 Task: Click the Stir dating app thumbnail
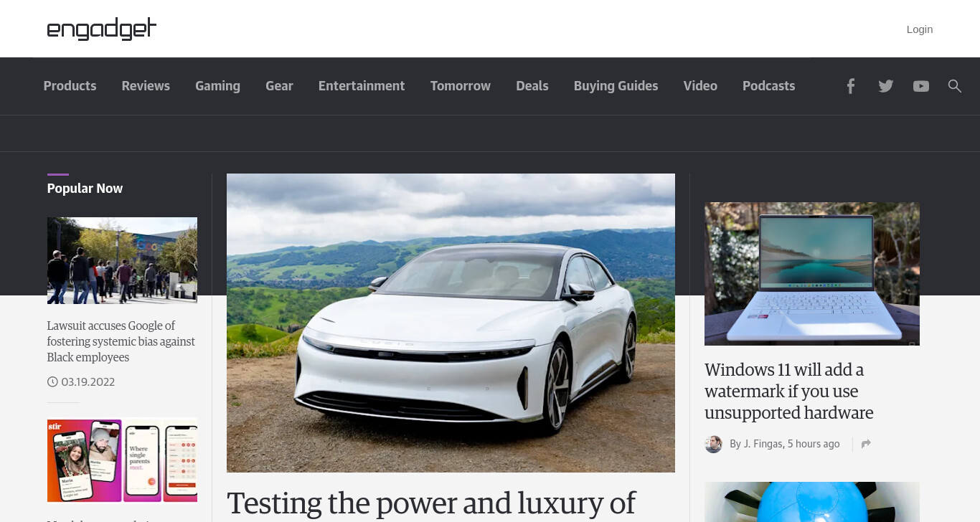pos(122,460)
